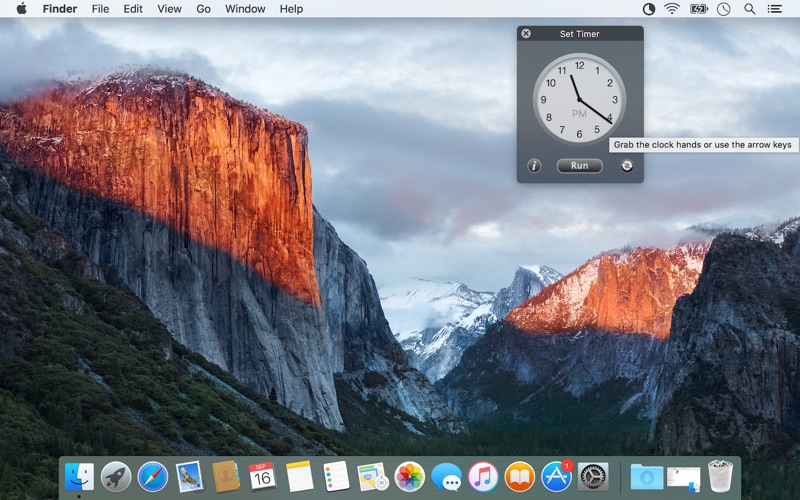Open the Finder menu in menu bar
The image size is (800, 500).
pos(60,9)
